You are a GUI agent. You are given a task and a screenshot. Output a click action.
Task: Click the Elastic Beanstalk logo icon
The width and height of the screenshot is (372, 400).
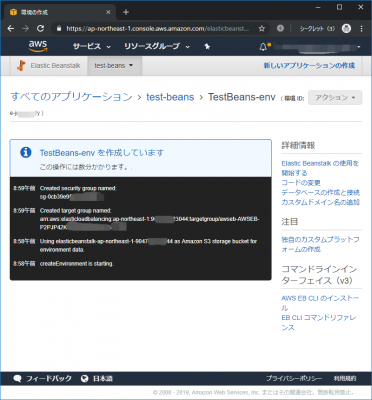click(x=21, y=65)
